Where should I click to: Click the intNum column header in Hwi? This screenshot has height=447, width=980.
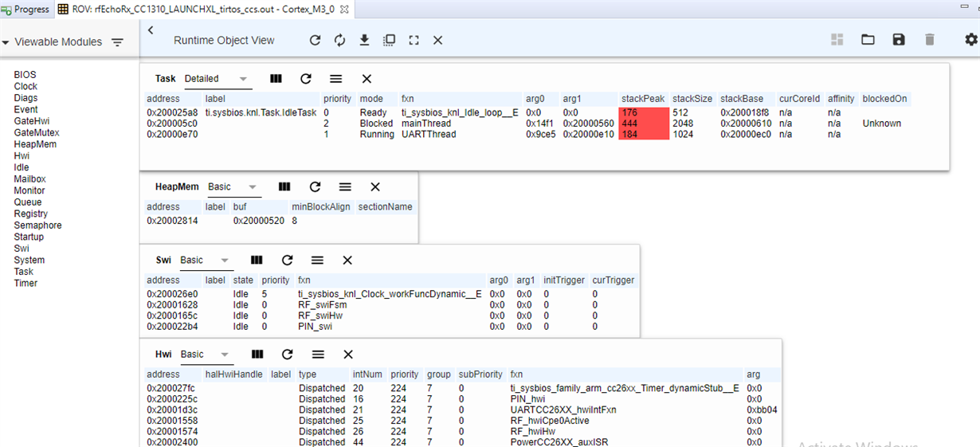click(x=368, y=374)
